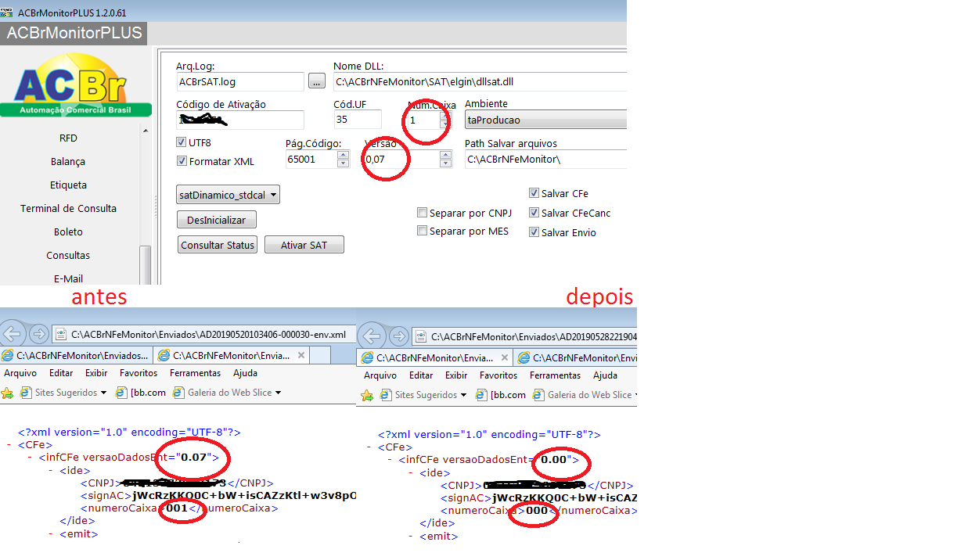Select Boleto in the sidebar
This screenshot has width=968, height=560.
point(68,232)
